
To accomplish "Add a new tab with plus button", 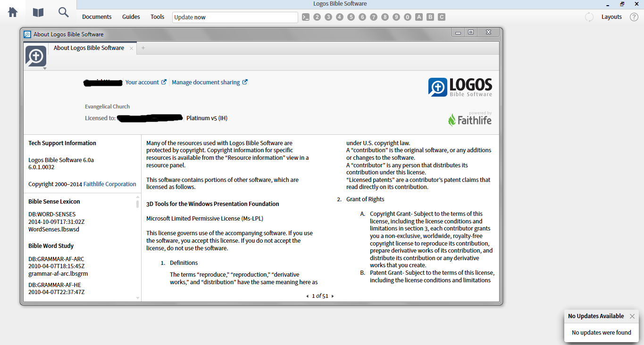I will click(x=143, y=48).
